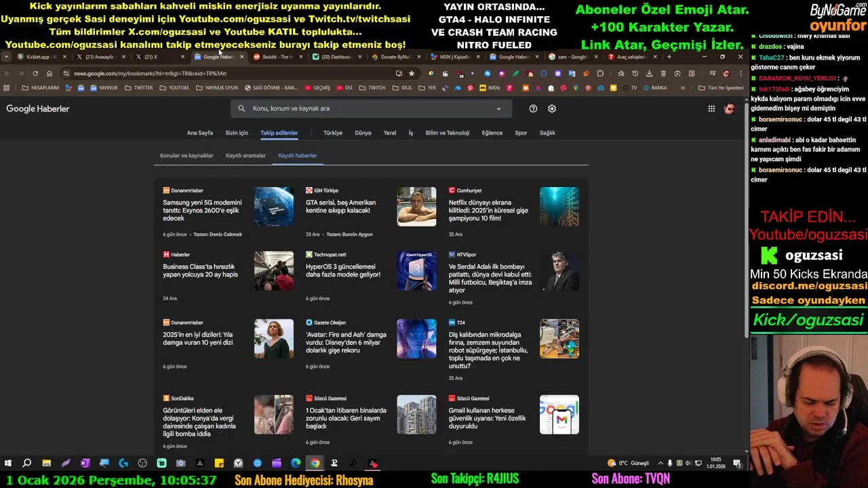The height and width of the screenshot is (488, 868).
Task: Open Bilim ve Teknoloji section
Action: 448,133
